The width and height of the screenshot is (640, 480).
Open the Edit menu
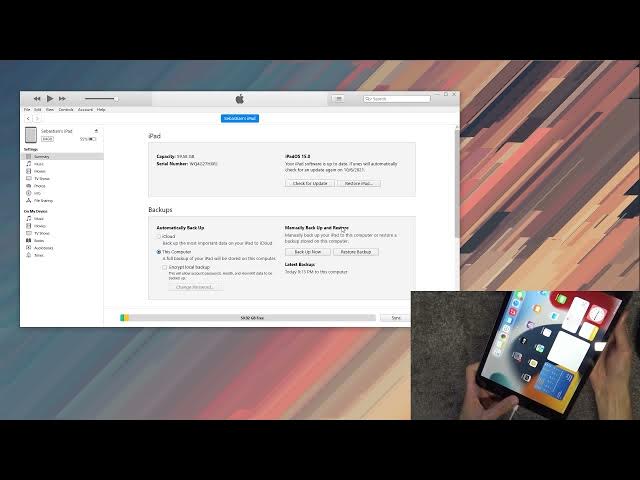(38, 109)
